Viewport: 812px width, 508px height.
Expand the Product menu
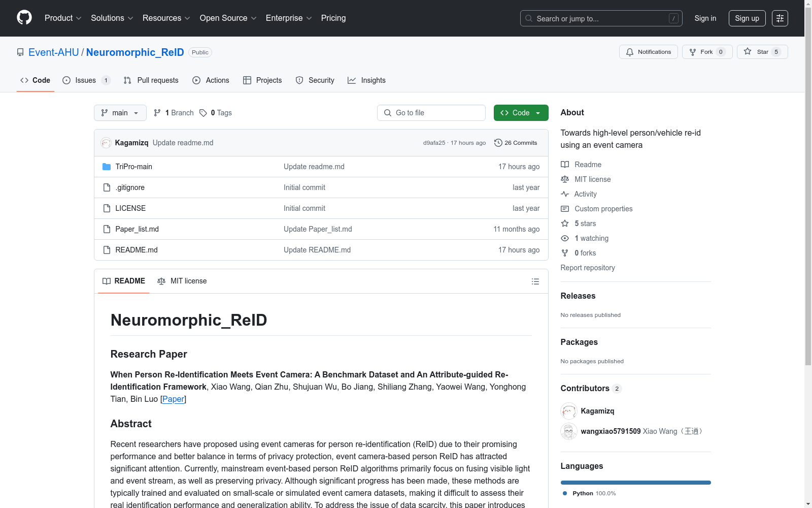63,18
